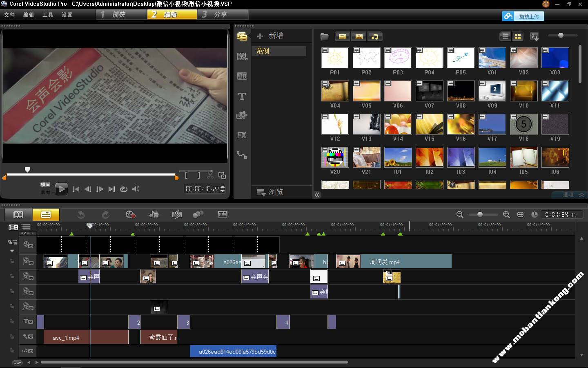Open the 文件 menu
This screenshot has height=368, width=588.
click(x=9, y=15)
